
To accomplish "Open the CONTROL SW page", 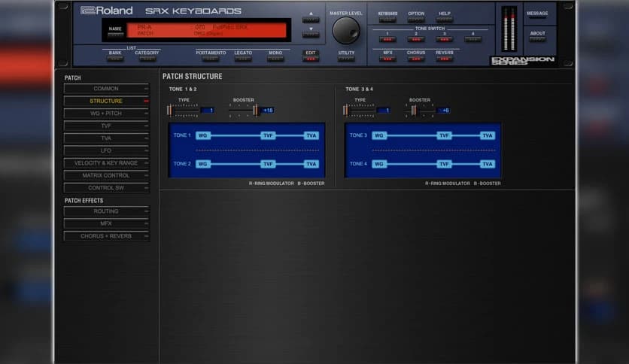I will point(106,188).
